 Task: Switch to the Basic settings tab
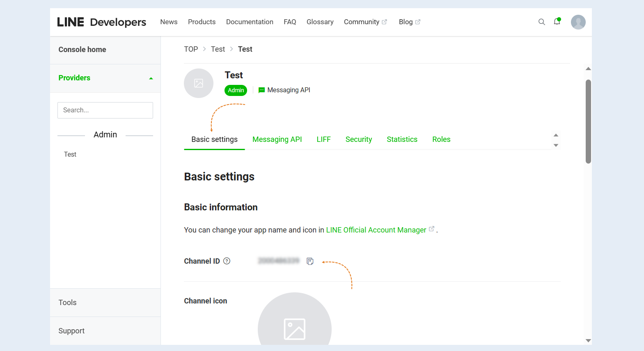(214, 139)
